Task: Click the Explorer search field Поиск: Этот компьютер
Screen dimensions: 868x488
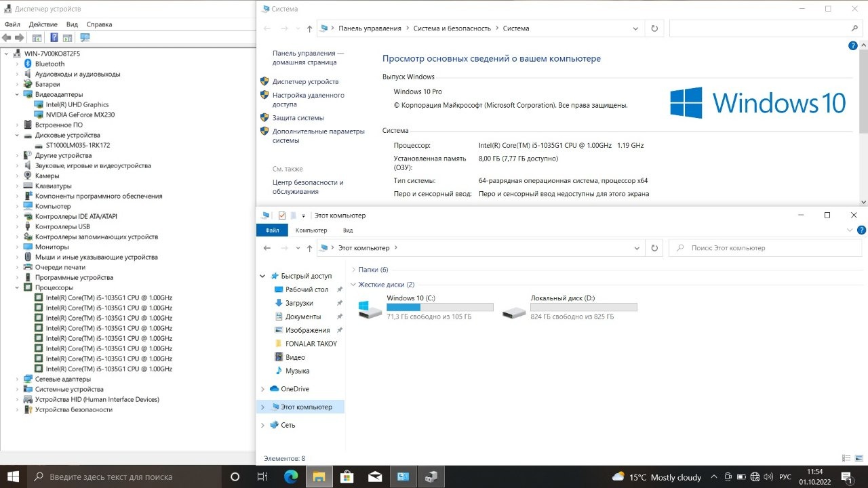Action: (x=765, y=248)
